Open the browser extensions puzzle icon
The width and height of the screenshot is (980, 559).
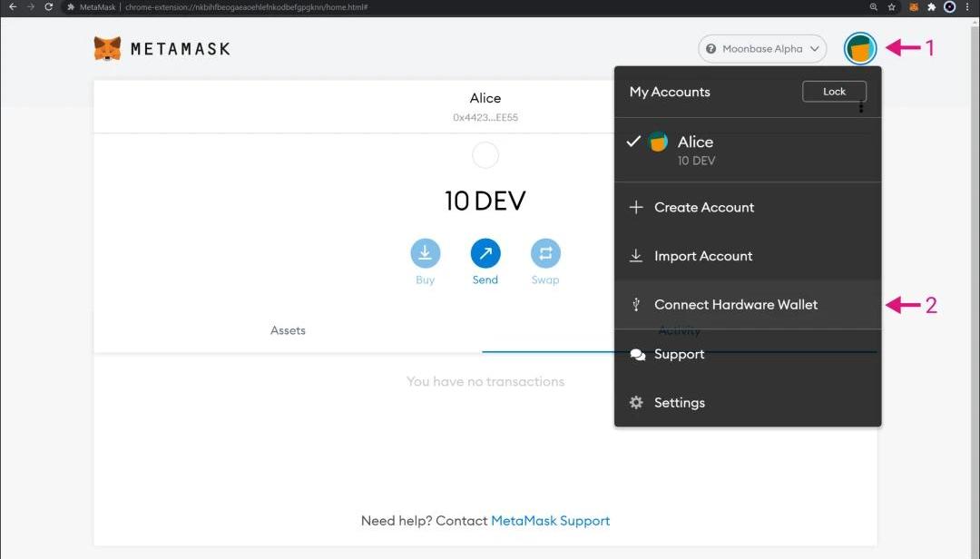(x=931, y=7)
